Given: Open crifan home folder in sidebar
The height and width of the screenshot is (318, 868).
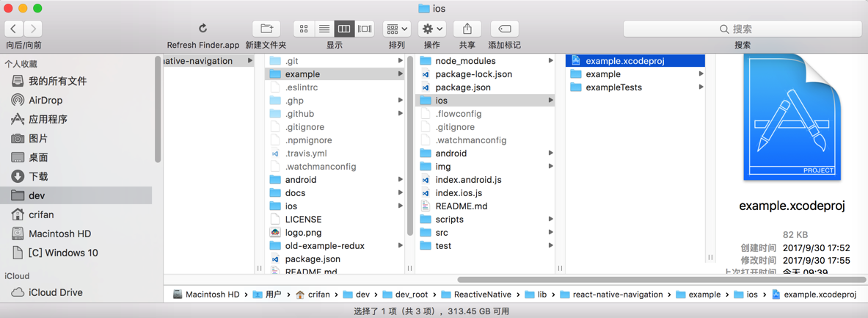Looking at the screenshot, I should click(x=76, y=214).
